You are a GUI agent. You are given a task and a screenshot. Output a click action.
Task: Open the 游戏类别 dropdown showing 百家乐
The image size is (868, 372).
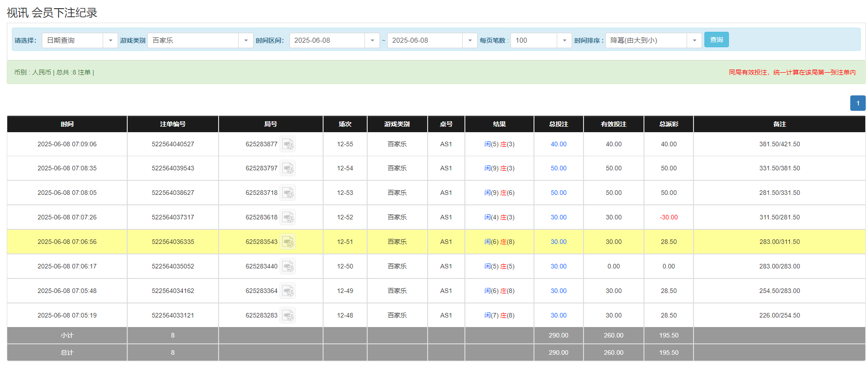point(200,40)
